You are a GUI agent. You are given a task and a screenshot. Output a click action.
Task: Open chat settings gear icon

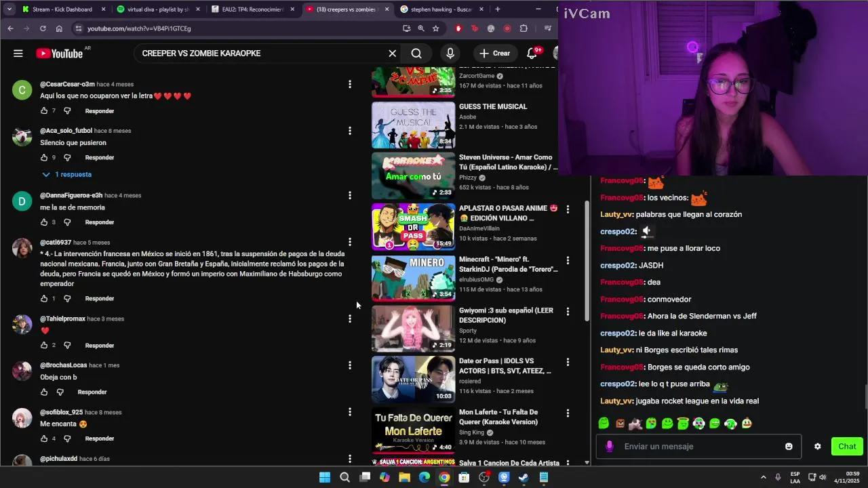[x=817, y=447]
